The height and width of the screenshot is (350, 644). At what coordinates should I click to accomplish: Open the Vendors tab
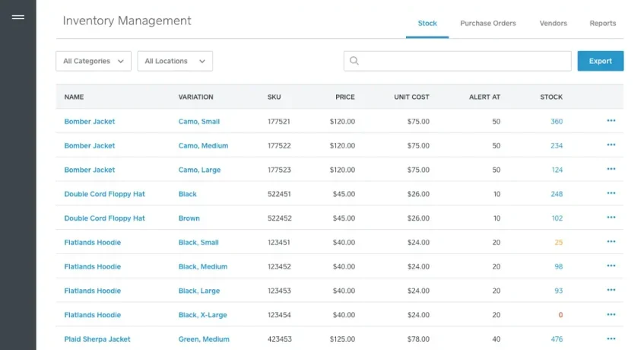[554, 24]
